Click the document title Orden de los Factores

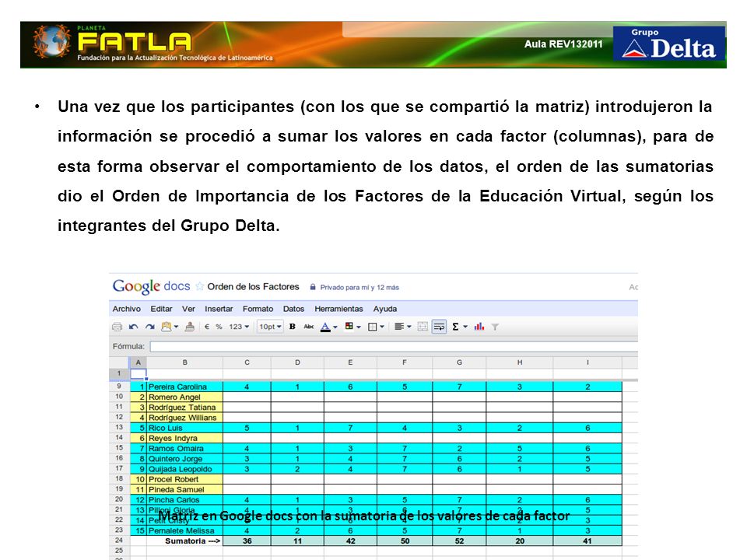(x=253, y=287)
